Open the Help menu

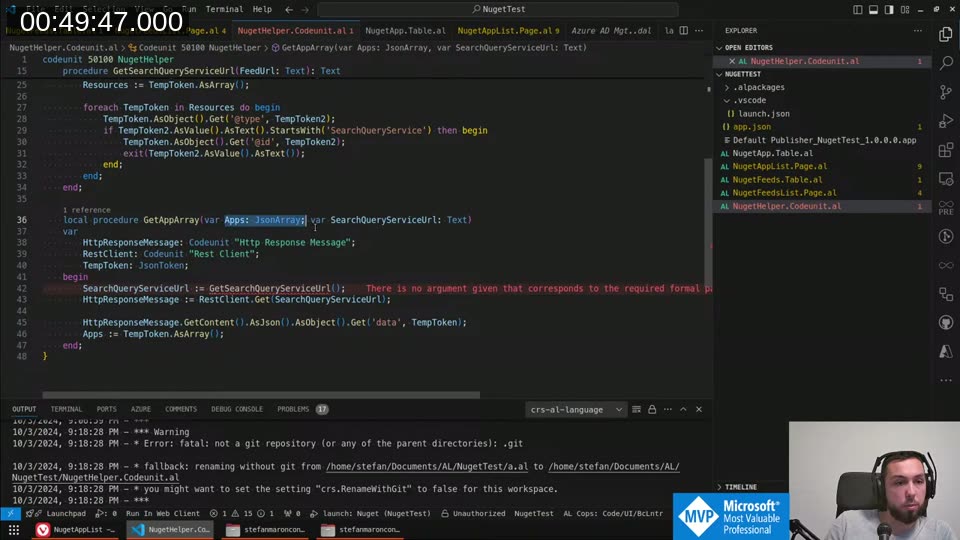click(262, 9)
